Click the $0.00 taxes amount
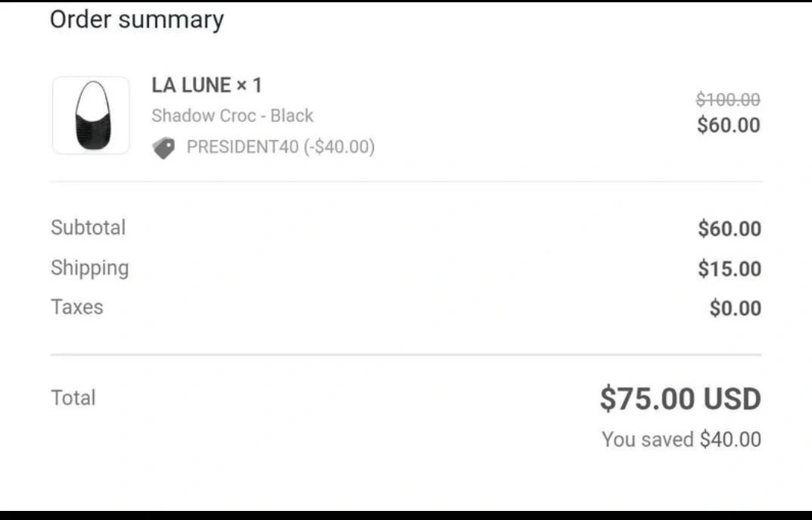 click(735, 308)
